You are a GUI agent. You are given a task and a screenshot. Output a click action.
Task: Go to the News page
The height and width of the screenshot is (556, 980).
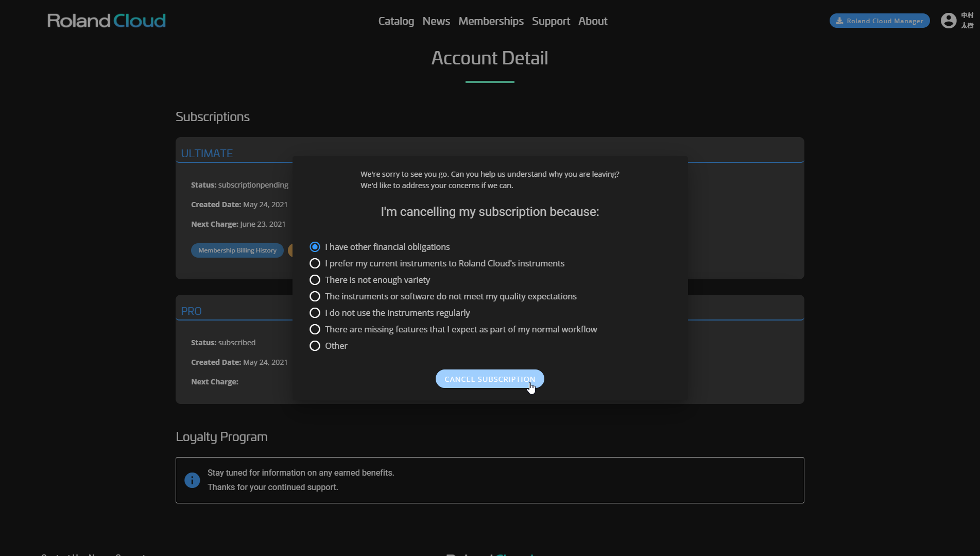(x=436, y=21)
